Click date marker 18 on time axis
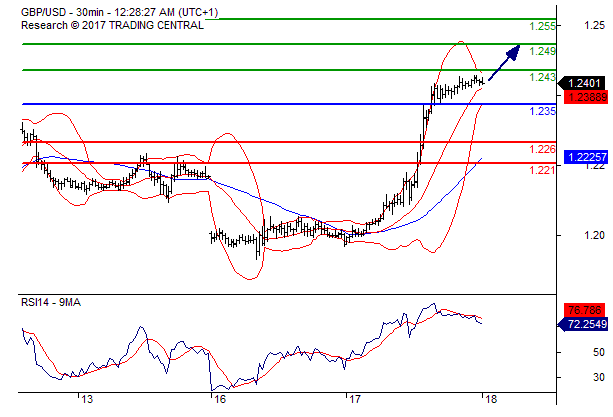This screenshot has width=613, height=417. click(491, 399)
